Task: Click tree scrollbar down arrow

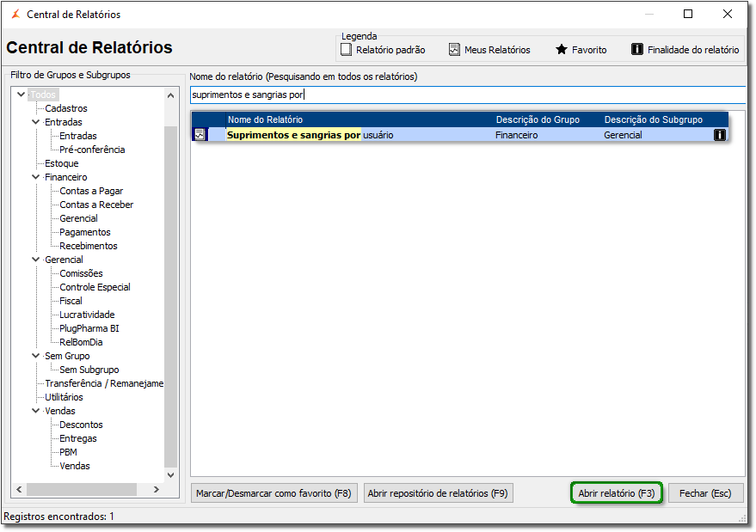Action: tap(170, 474)
